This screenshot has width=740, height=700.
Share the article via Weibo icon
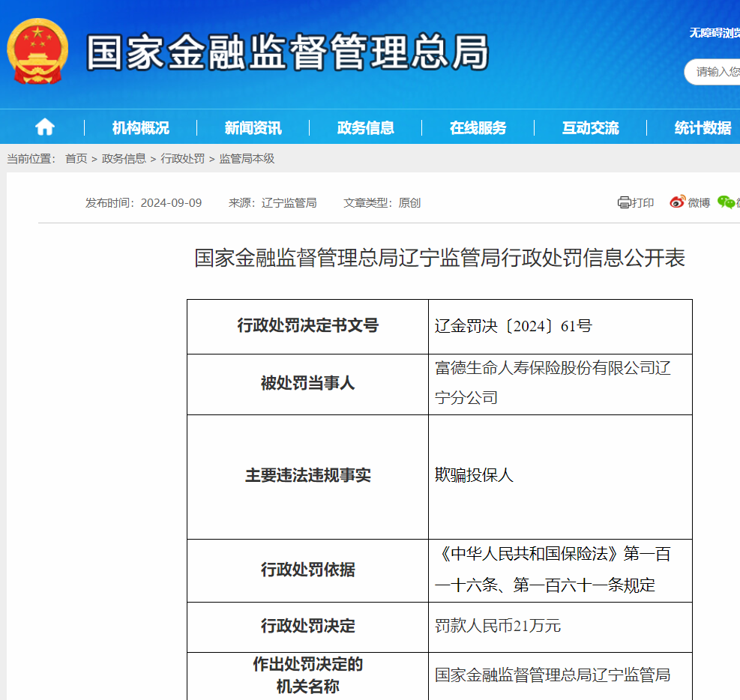678,202
